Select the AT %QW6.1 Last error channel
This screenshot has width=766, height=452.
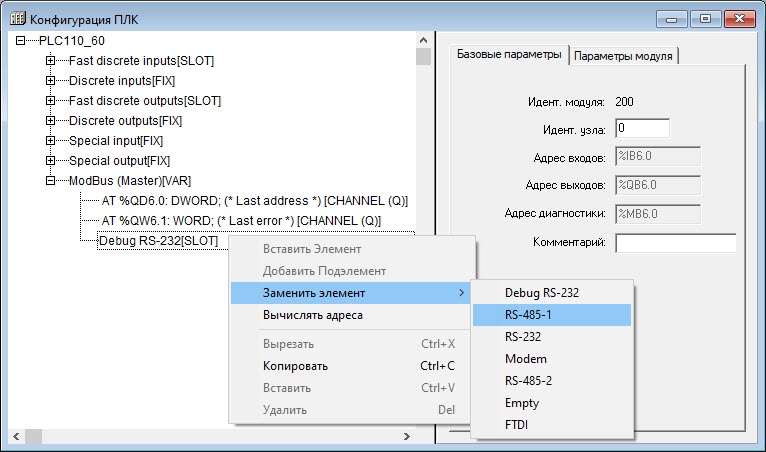[x=241, y=221]
